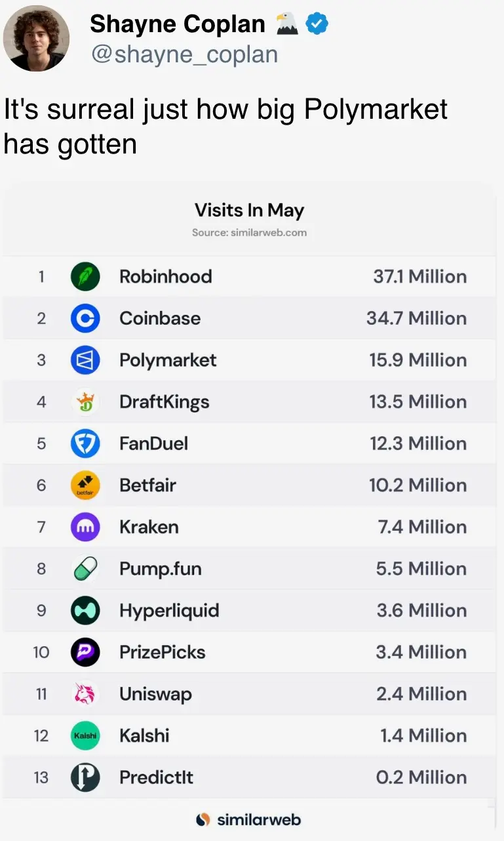Click the Kraken purple logo

click(x=85, y=527)
